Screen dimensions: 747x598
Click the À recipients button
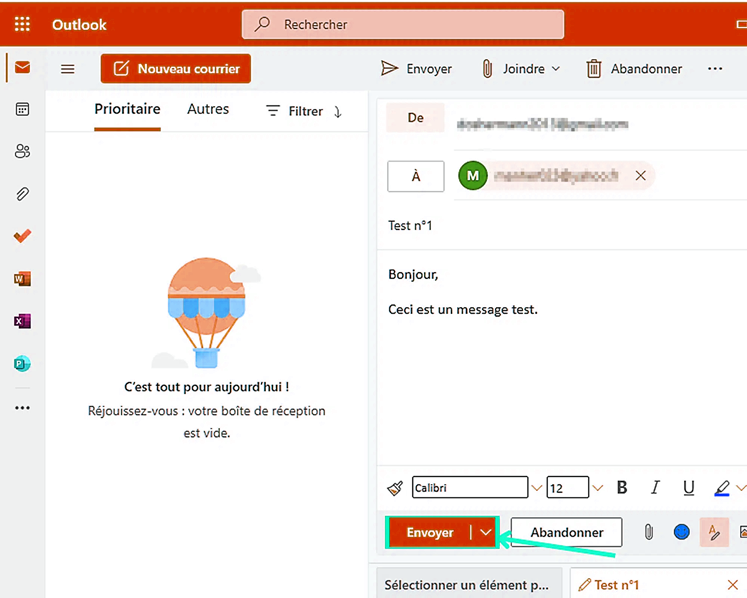[x=416, y=176]
